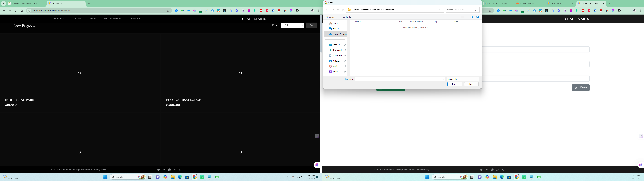The image size is (644, 181).
Task: Expand kelvin - Personal tree node
Action: click(326, 34)
